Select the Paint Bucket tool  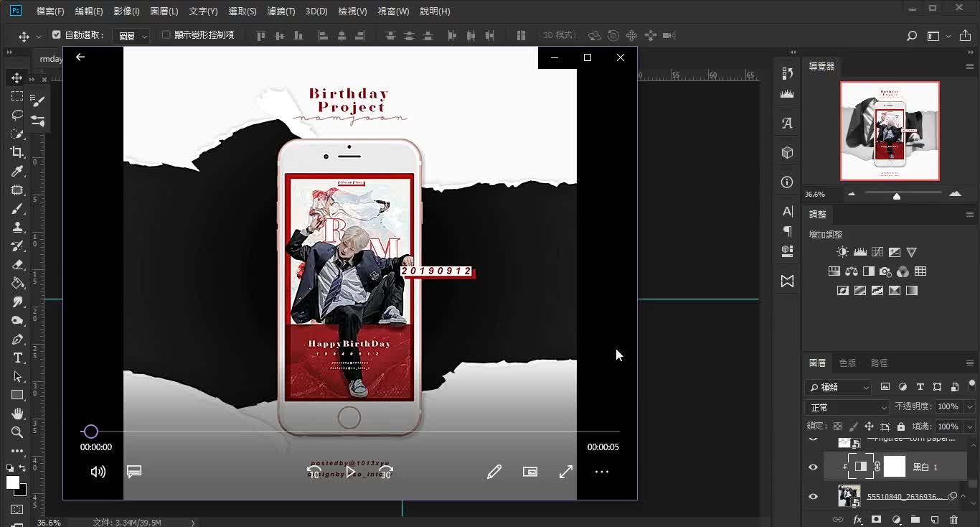point(17,283)
